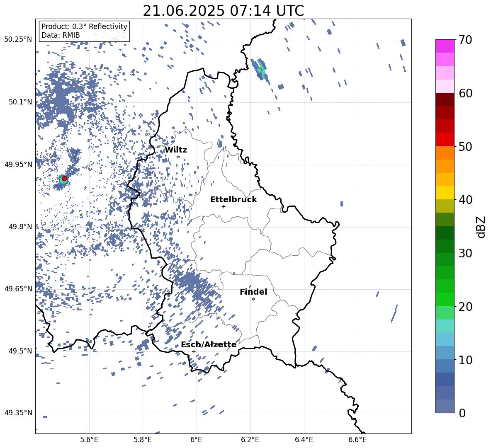The image size is (491, 448).
Task: Click the 49.35°N latitude label
Action: 18,413
